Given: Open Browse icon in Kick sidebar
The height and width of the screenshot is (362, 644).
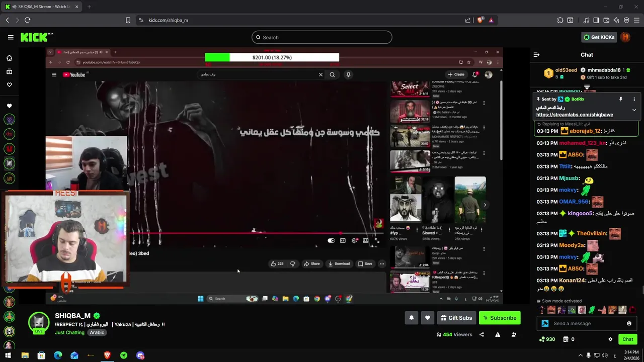Looking at the screenshot, I should [9, 71].
